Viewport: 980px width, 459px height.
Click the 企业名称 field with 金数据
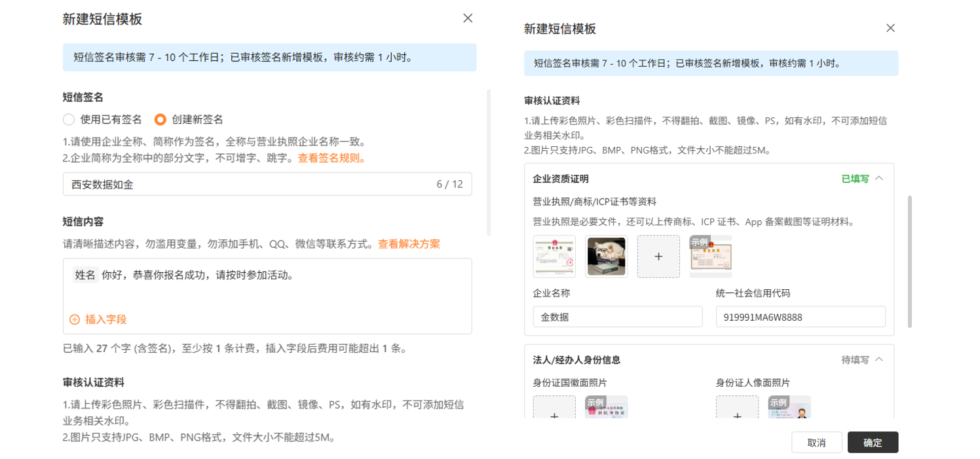tap(618, 317)
